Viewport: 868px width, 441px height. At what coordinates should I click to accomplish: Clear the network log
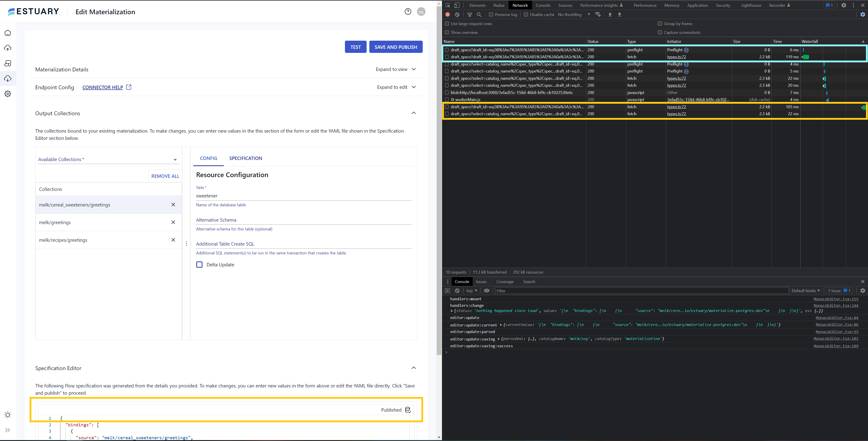click(x=457, y=14)
